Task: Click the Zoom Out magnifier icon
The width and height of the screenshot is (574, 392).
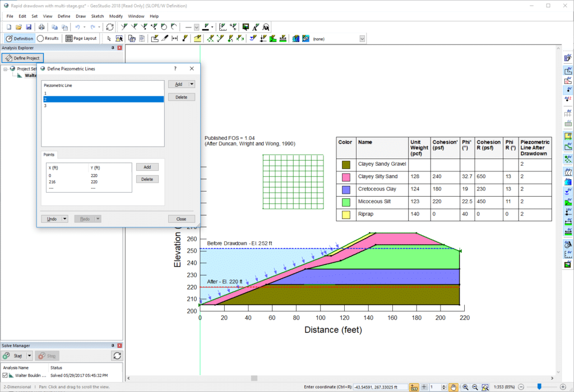Action: click(474, 386)
